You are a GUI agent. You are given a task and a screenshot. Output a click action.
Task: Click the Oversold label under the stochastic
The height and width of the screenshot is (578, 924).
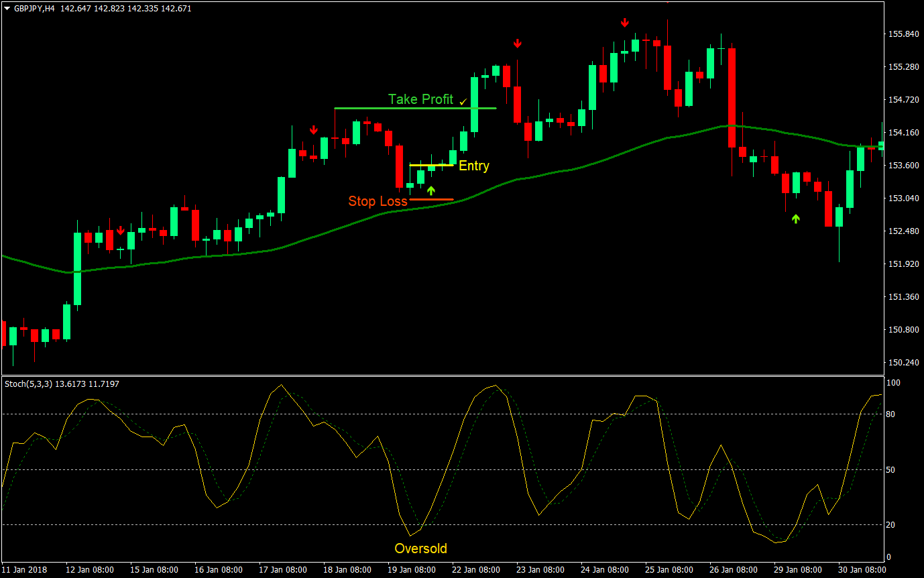pyautogui.click(x=420, y=548)
